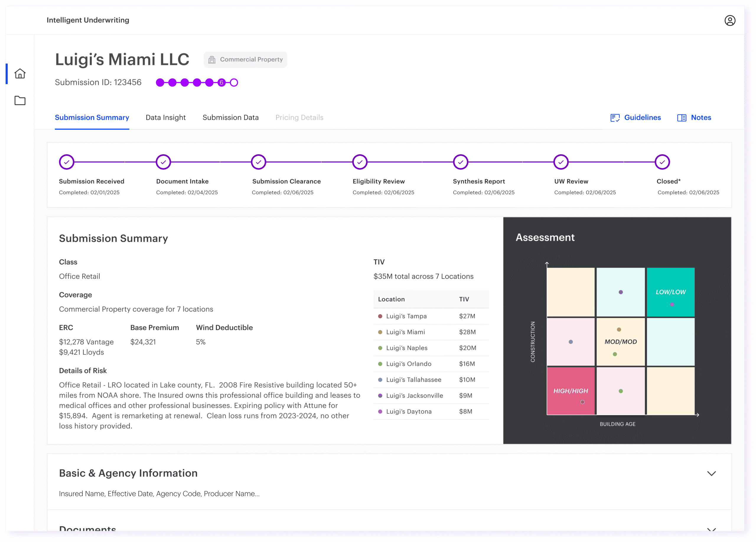This screenshot has width=756, height=542.
Task: Open the user profile icon
Action: coord(730,21)
